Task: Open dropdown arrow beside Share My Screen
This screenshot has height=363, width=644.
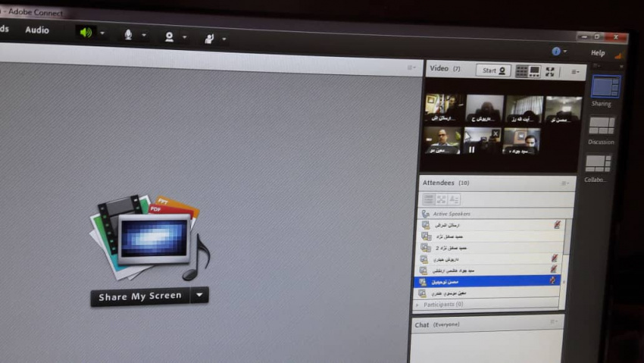Action: (199, 296)
